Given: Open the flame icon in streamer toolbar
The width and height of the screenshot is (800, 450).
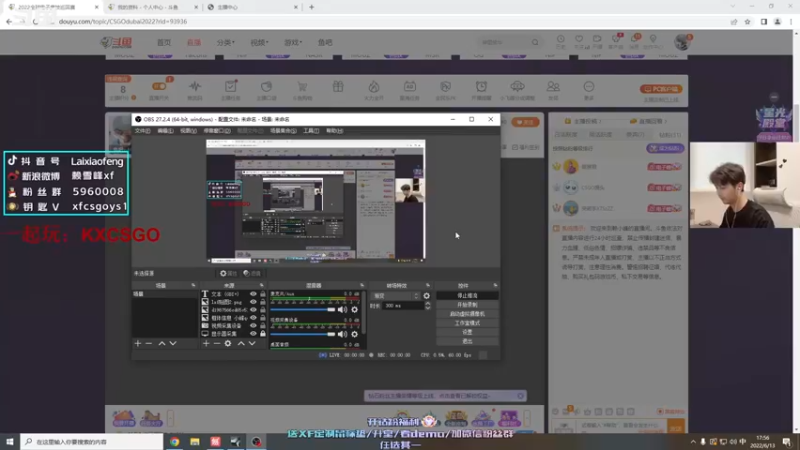Looking at the screenshot, I should tap(374, 86).
